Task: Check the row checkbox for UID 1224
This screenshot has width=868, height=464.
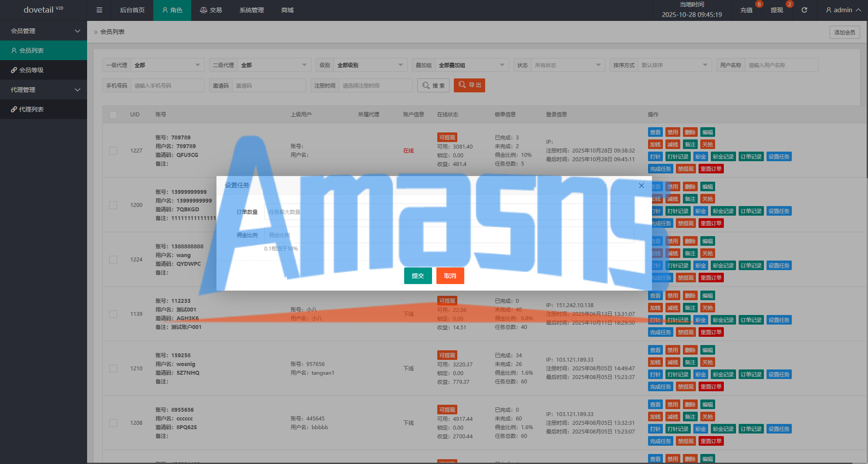Action: point(113,260)
